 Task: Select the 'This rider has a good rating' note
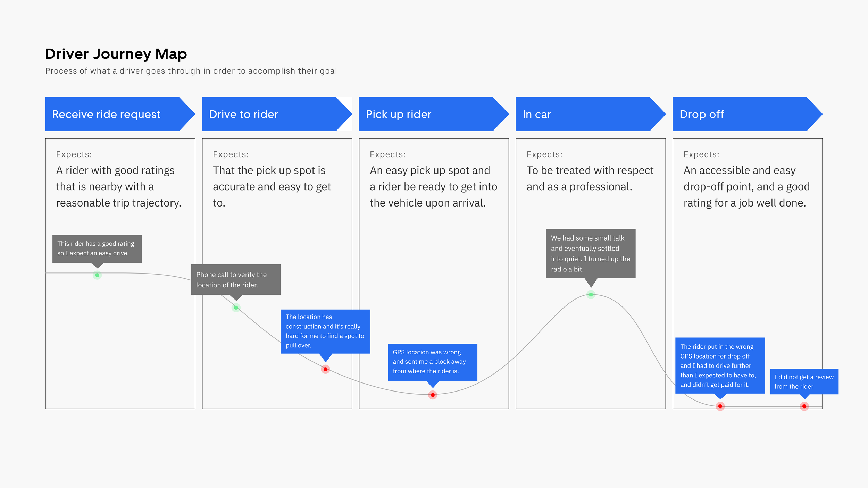coord(97,249)
